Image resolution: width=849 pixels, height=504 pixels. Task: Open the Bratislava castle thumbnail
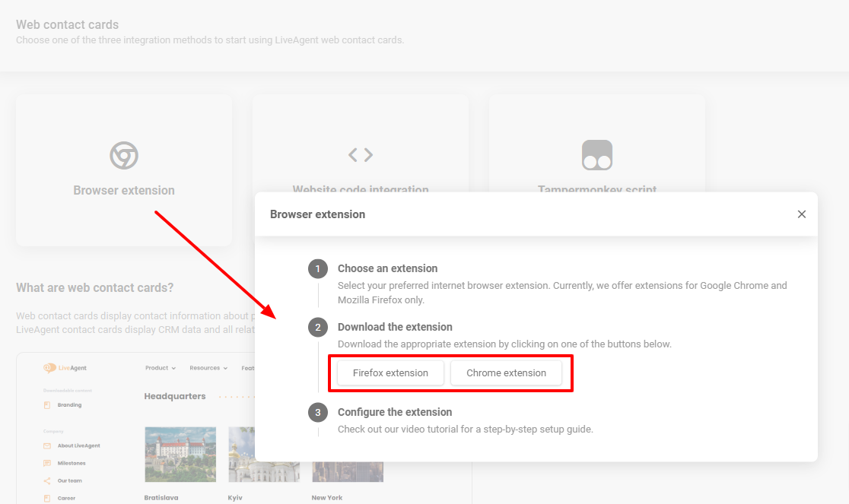click(x=180, y=454)
